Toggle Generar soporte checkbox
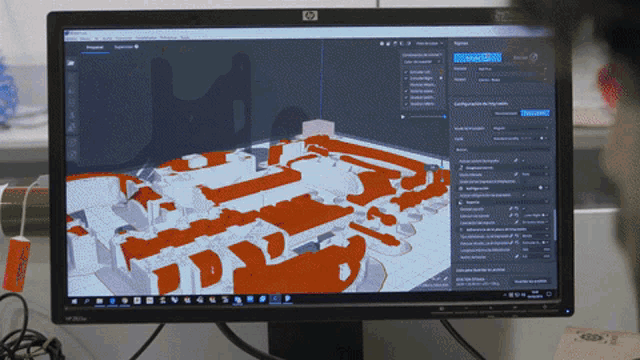The width and height of the screenshot is (640, 360). click(524, 209)
